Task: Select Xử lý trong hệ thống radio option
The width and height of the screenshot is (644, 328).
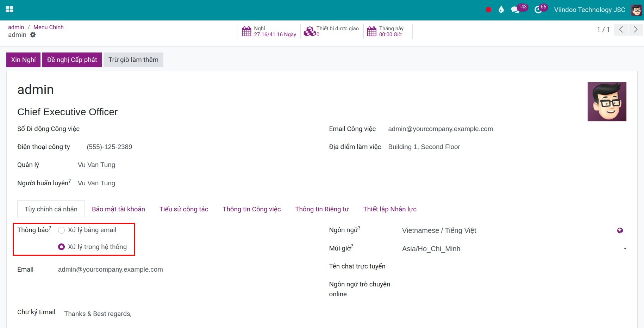Action: [61, 247]
